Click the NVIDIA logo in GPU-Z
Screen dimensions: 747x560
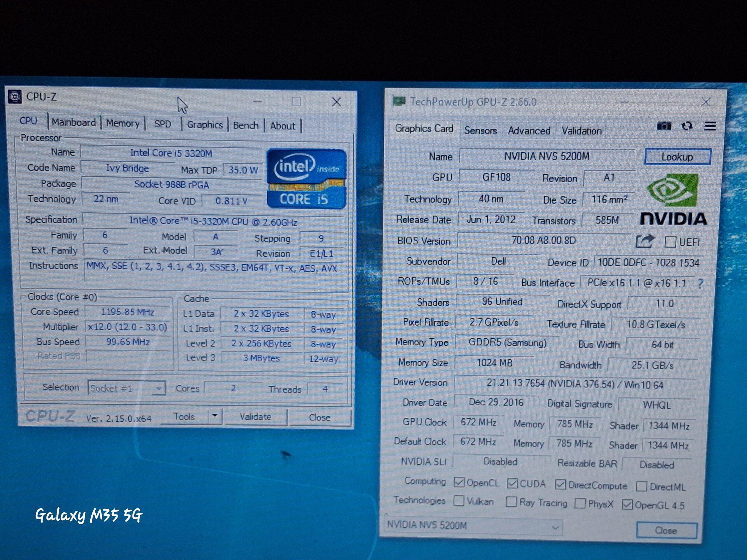point(673,199)
